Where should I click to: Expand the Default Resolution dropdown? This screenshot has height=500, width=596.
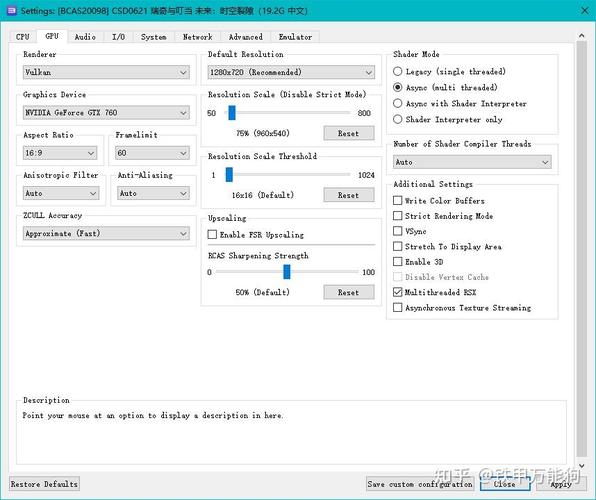point(291,72)
